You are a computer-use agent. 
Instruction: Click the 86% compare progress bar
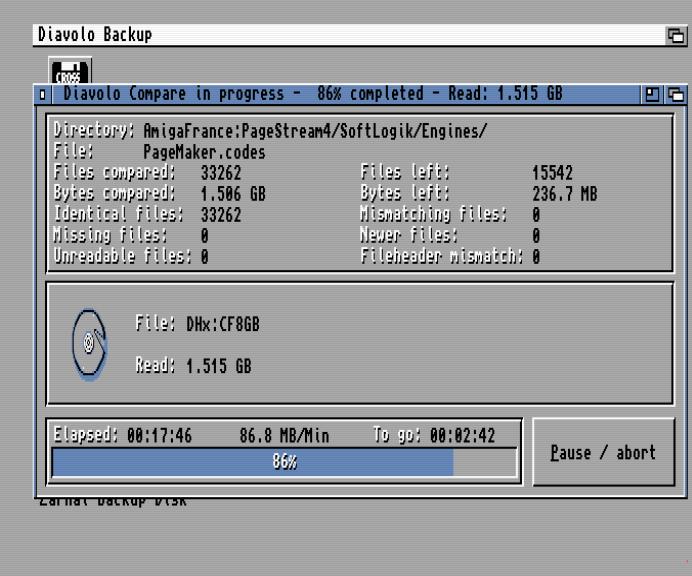pos(285,462)
